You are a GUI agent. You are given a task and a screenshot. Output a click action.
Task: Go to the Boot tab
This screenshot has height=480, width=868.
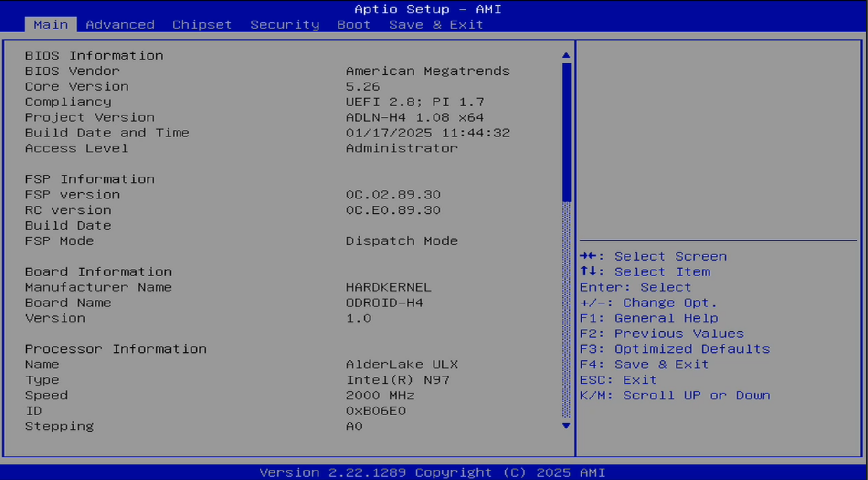(x=353, y=25)
